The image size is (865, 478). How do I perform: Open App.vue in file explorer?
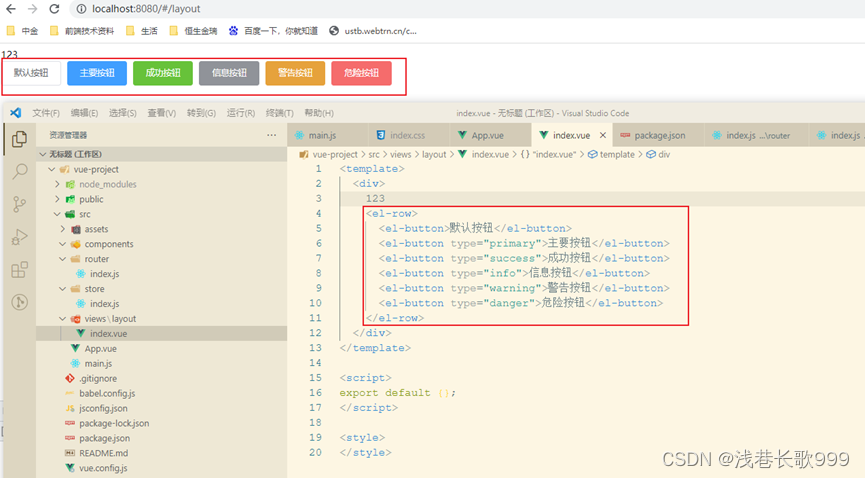tap(161, 348)
